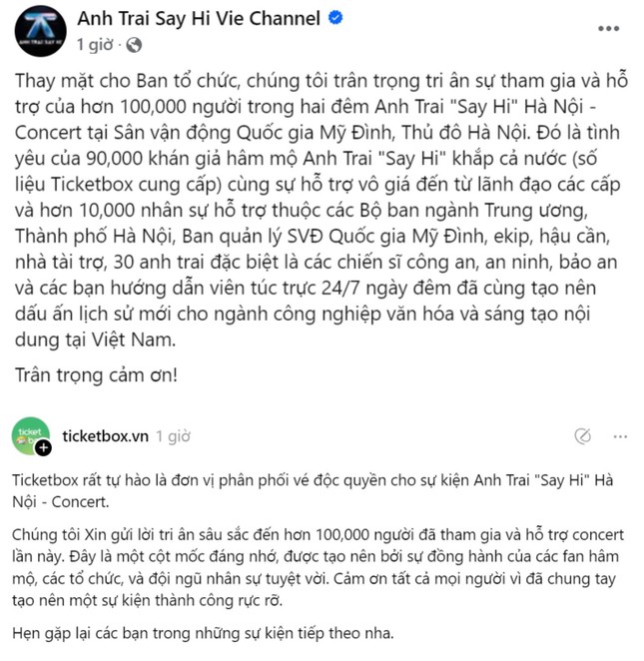Viewport: 644px width, 661px height.
Task: Open the main post's three-dot options menu
Action: tap(609, 29)
